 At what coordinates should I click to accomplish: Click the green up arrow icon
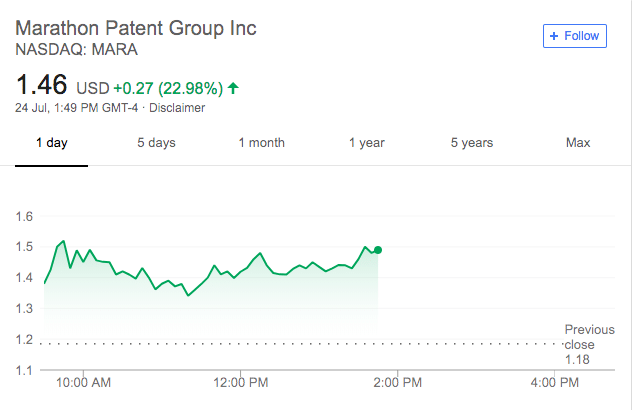tap(234, 88)
